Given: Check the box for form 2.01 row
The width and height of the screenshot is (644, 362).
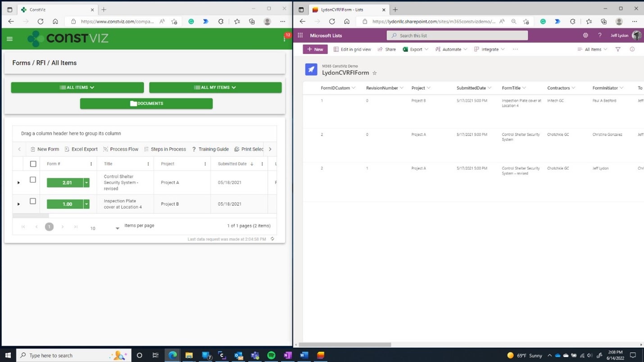Looking at the screenshot, I should [33, 180].
